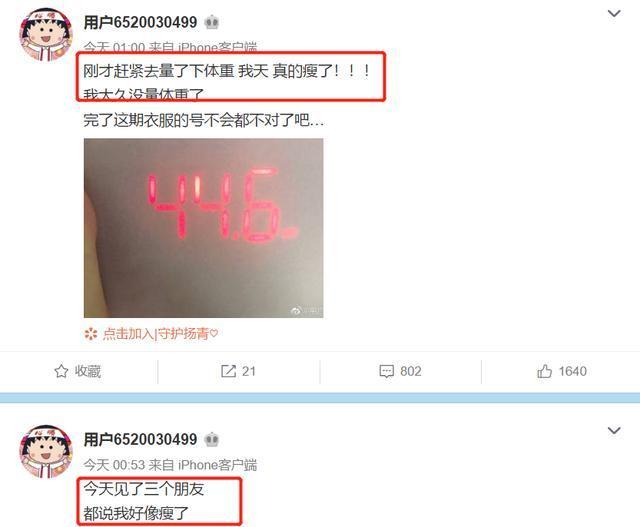Viewport: 640px width, 527px height.
Task: Click the favorite star icon under first post
Action: [x=61, y=371]
